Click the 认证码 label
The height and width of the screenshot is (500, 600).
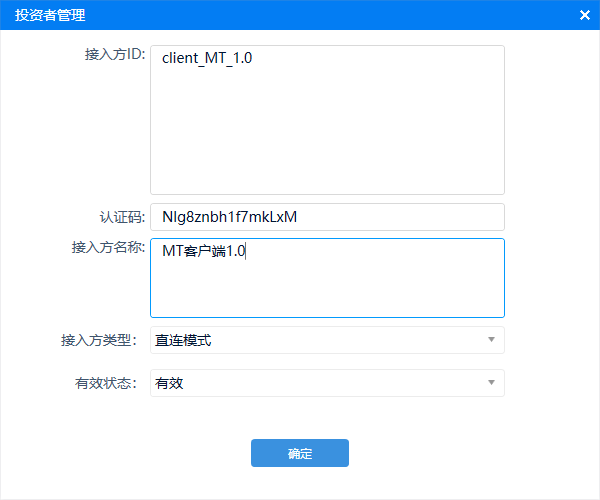pos(122,216)
